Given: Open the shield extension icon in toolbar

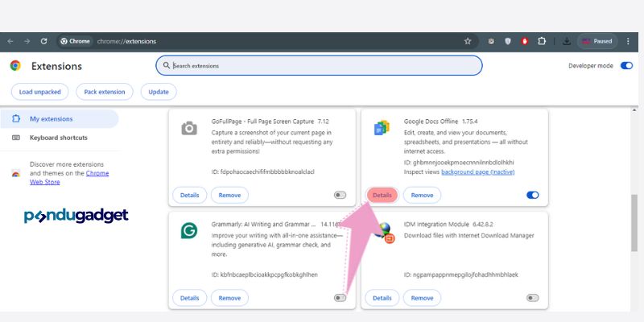Looking at the screenshot, I should [x=508, y=41].
